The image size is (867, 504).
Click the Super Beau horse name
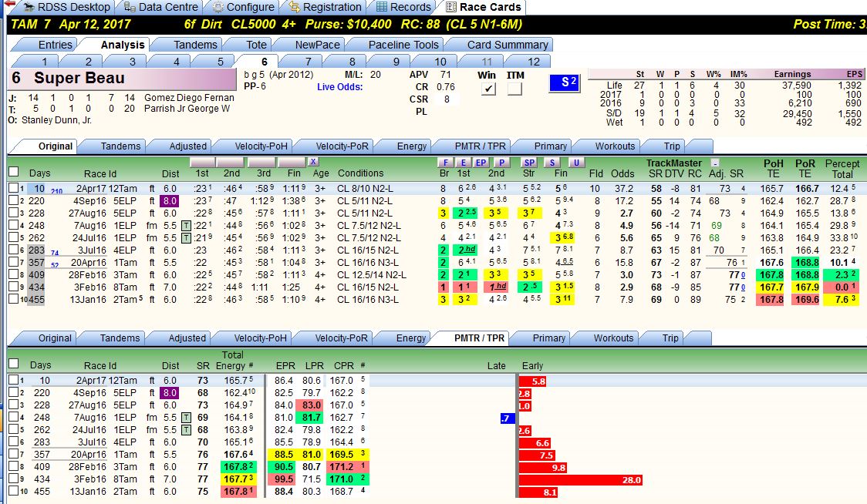(79, 78)
